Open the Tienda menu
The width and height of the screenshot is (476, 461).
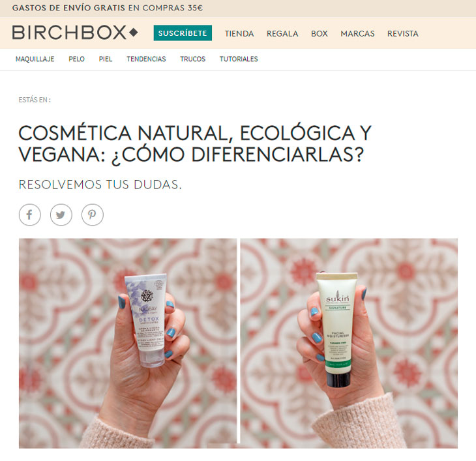click(239, 33)
